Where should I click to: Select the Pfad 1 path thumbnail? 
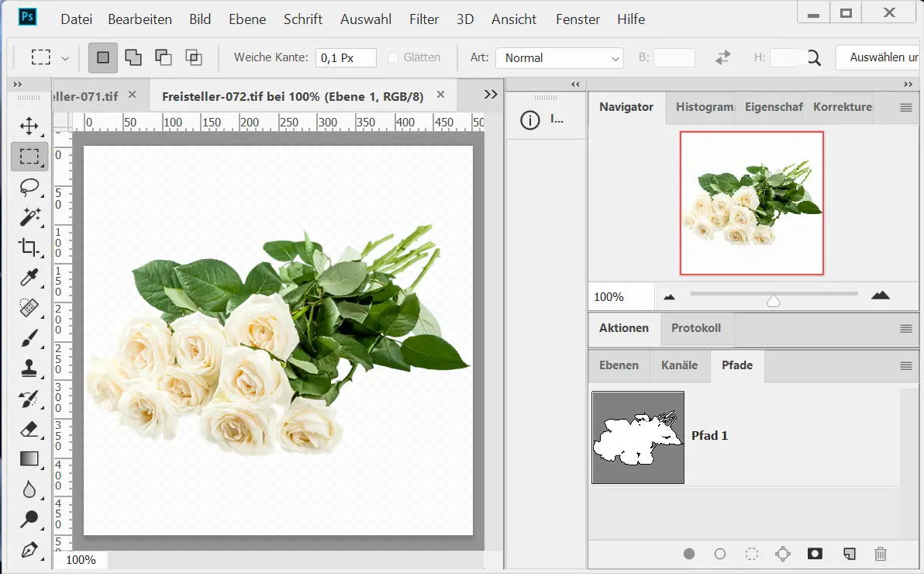638,437
